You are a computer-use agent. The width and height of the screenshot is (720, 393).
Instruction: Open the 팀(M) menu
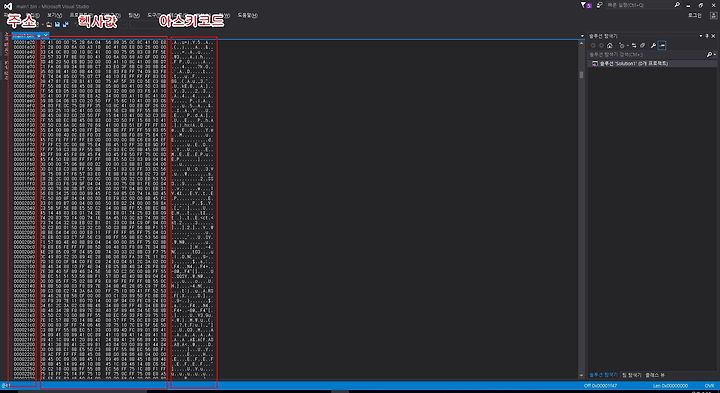134,15
